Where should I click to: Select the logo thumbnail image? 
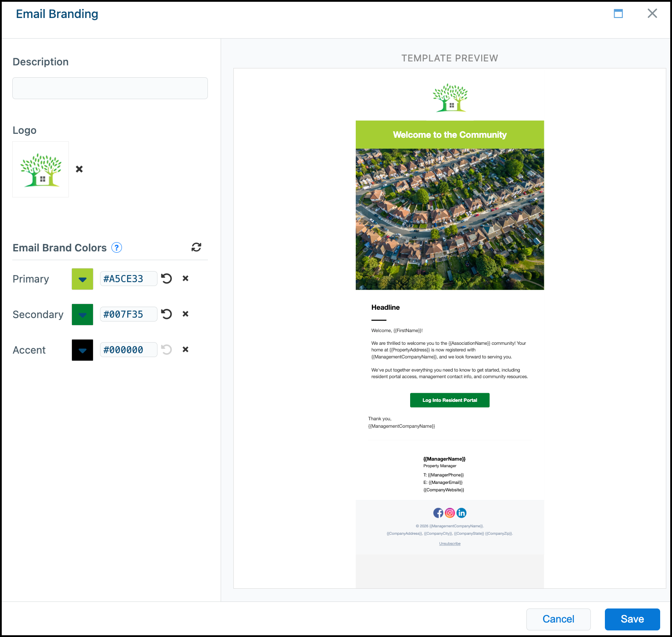(41, 169)
